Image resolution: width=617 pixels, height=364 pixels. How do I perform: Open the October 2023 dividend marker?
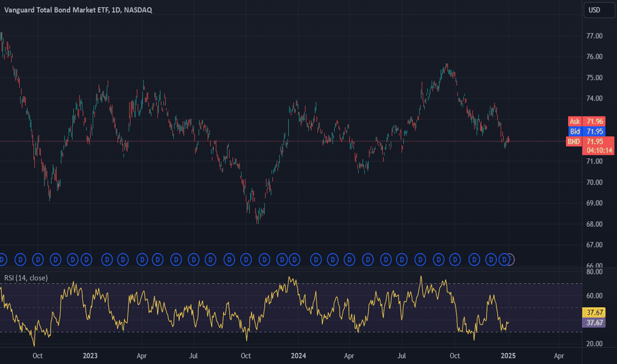(x=246, y=259)
